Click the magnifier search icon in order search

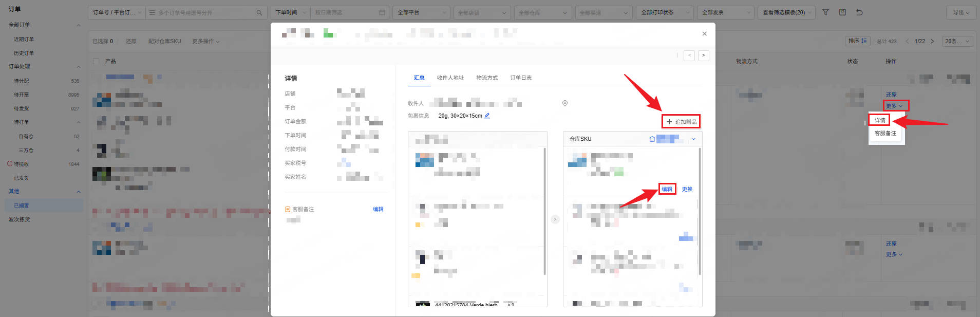tap(259, 12)
